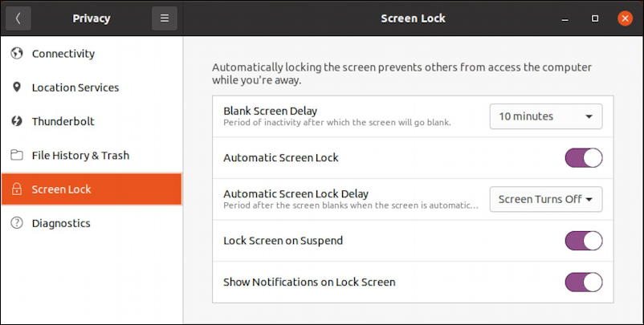Click the Connectivity globe icon

tap(17, 53)
